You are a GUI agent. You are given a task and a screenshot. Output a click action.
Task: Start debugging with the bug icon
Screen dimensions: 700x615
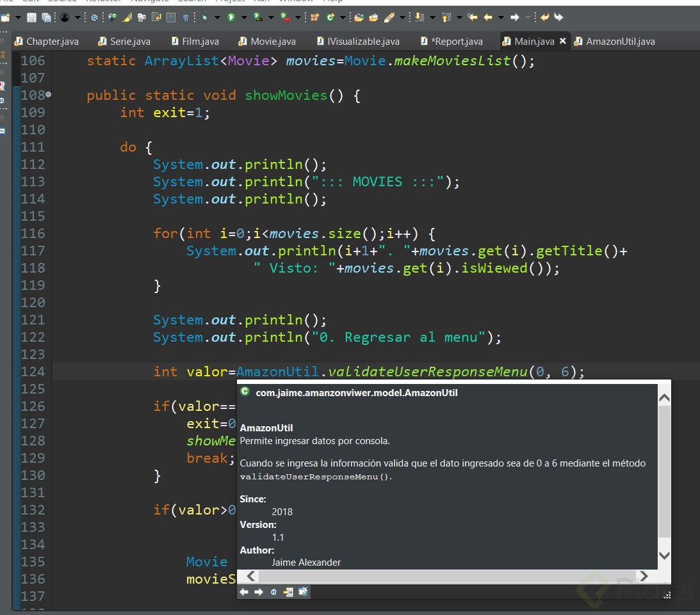(204, 18)
